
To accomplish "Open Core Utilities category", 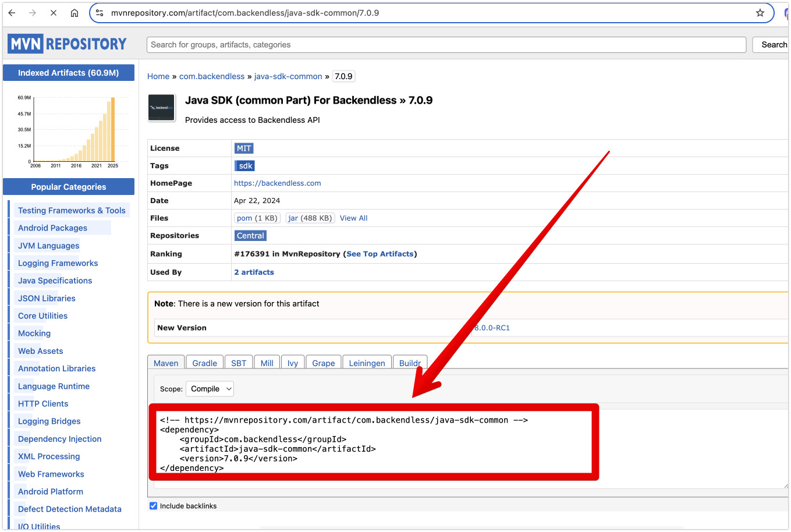I will pyautogui.click(x=42, y=315).
